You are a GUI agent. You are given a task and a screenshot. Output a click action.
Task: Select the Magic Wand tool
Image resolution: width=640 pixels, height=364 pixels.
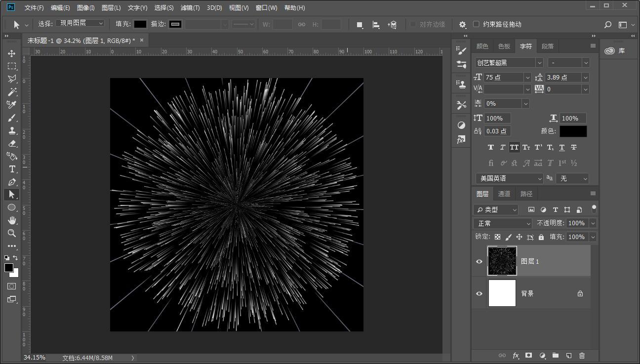point(12,92)
